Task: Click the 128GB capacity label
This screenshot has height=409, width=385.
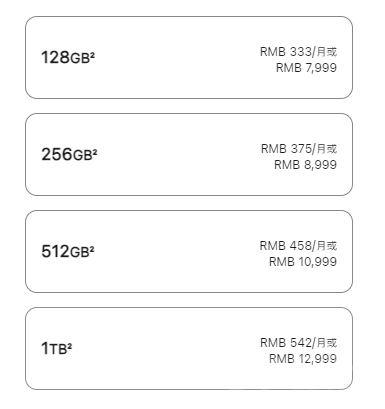Action: (65, 57)
